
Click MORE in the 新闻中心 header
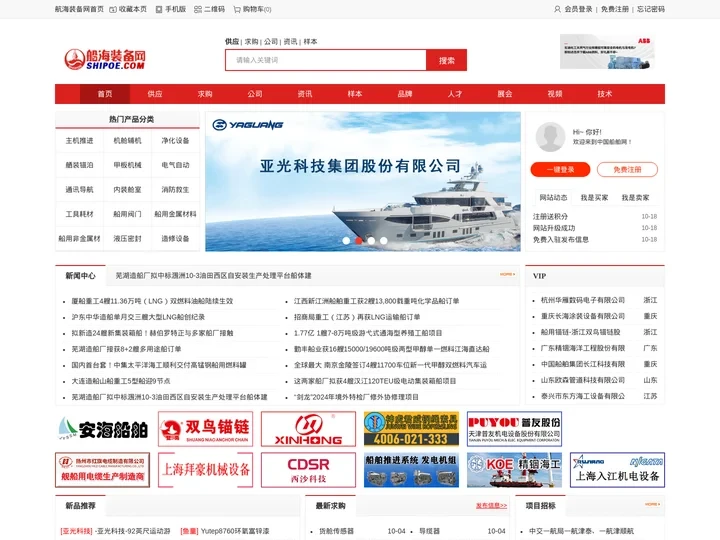click(x=507, y=274)
